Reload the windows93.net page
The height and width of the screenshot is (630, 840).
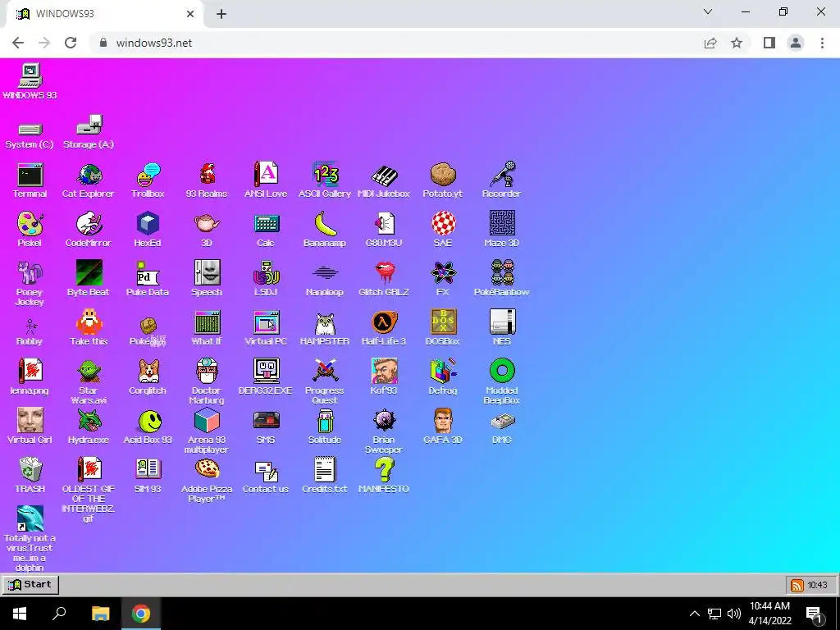click(x=71, y=43)
